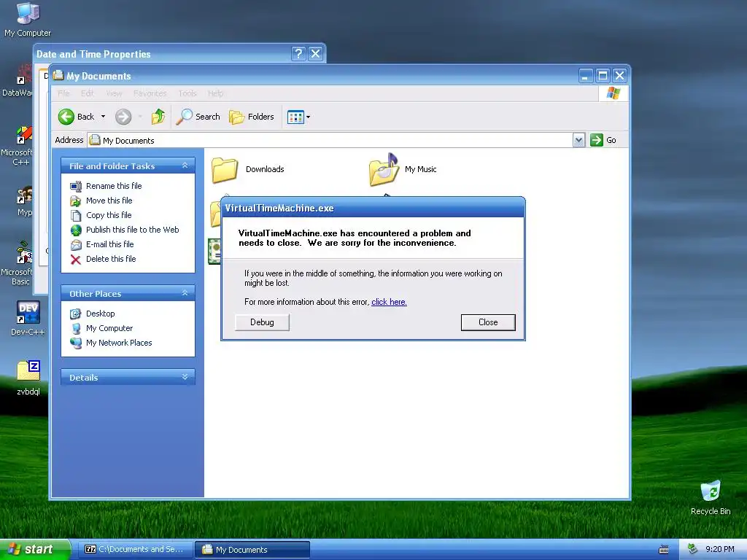Follow the 'click here' error info link
The image size is (747, 560).
389,302
